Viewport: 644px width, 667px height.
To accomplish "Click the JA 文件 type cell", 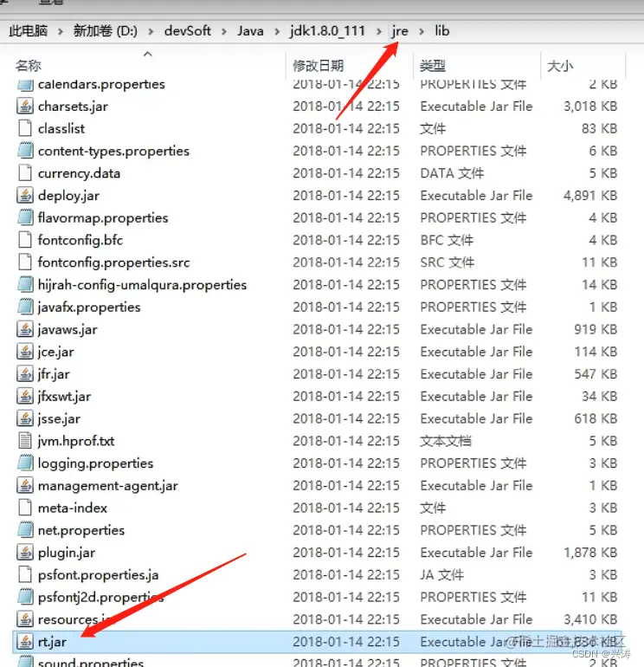I will [x=441, y=575].
